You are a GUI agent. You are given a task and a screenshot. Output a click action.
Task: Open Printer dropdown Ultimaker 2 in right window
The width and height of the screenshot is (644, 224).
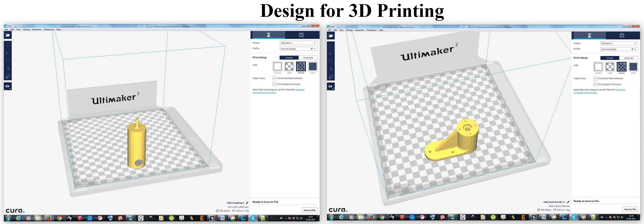619,43
